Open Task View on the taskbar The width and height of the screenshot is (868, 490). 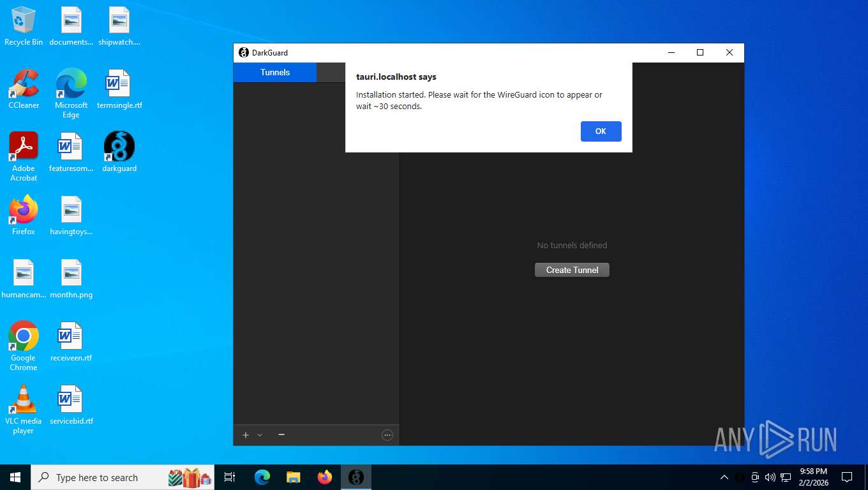pos(230,477)
